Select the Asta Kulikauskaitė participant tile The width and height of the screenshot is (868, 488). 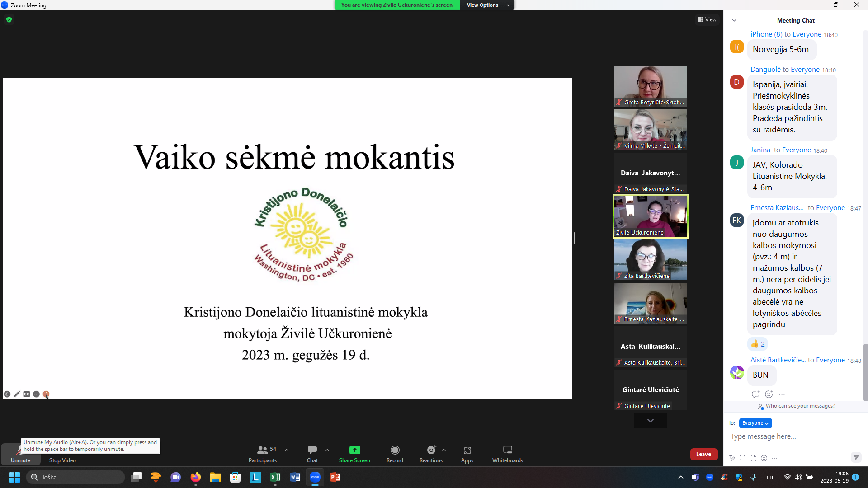coord(651,347)
